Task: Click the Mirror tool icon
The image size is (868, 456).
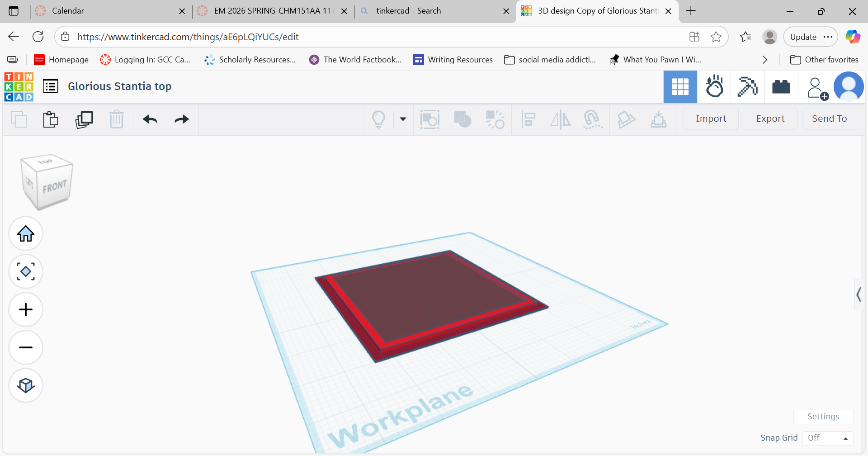Action: pos(560,119)
